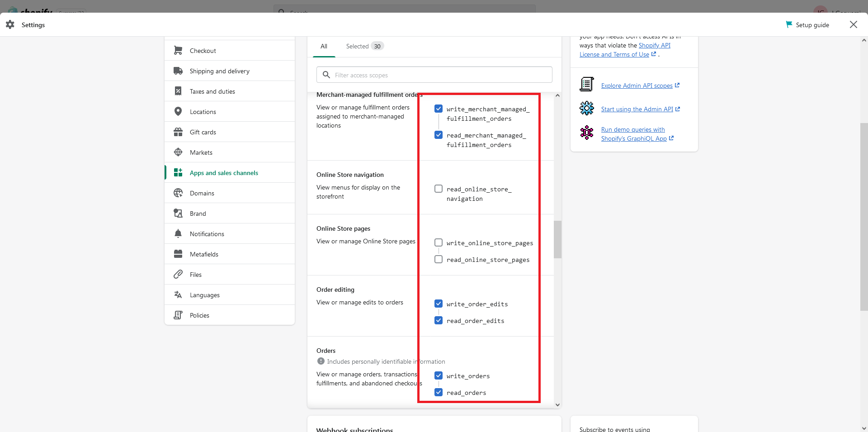
Task: Open Metafields settings
Action: tap(230, 254)
